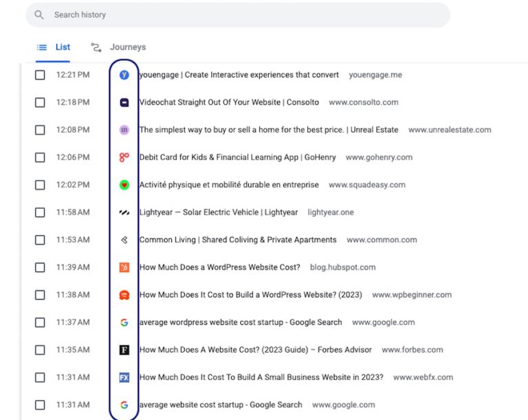Open the Videochat Consolto history link
This screenshot has width=528, height=420.
click(229, 102)
